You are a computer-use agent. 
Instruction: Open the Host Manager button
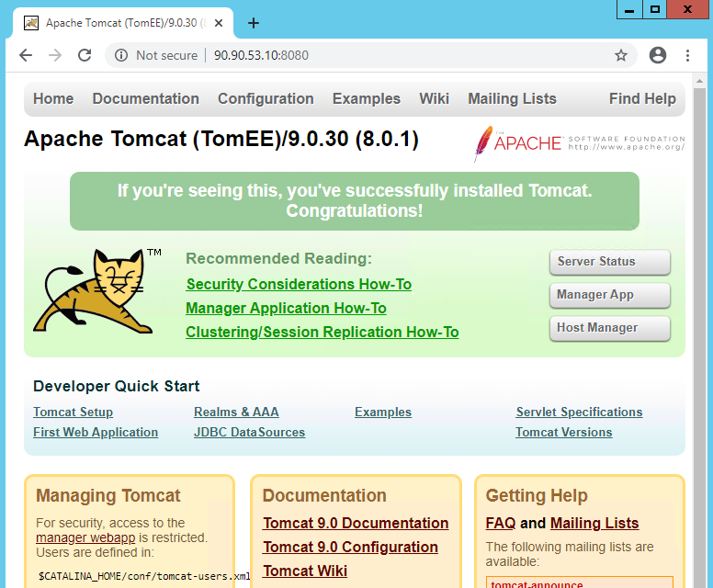point(610,328)
